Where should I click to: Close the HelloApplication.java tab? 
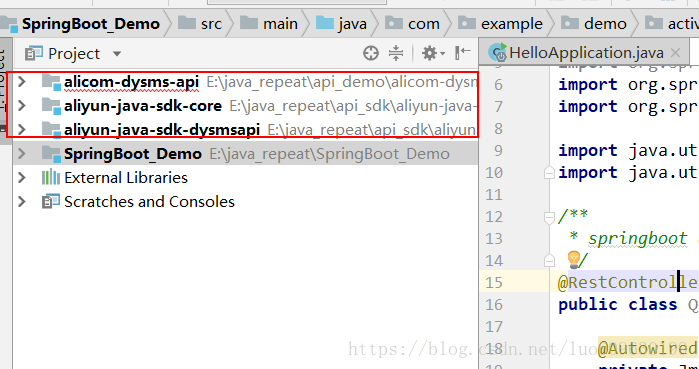[675, 53]
